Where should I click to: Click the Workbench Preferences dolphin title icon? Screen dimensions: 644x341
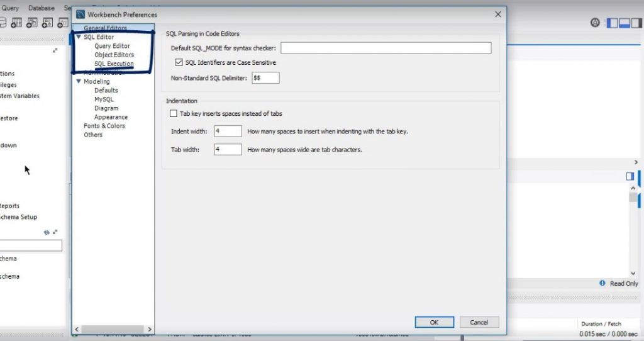pos(80,14)
